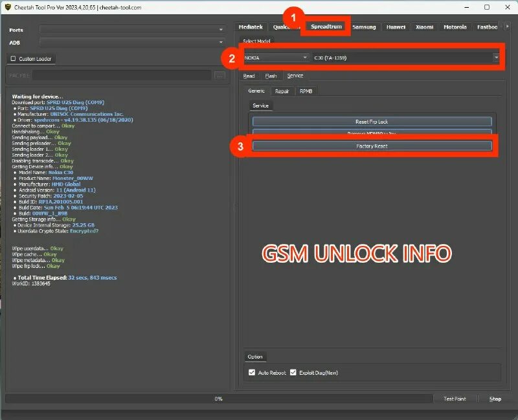Click Reset Frp Lock
This screenshot has height=420, width=518.
click(372, 121)
